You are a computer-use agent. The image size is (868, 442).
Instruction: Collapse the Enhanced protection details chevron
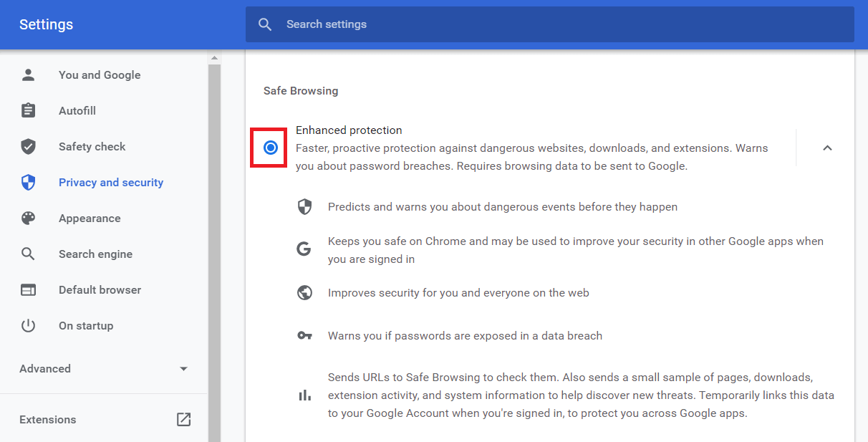click(x=827, y=148)
